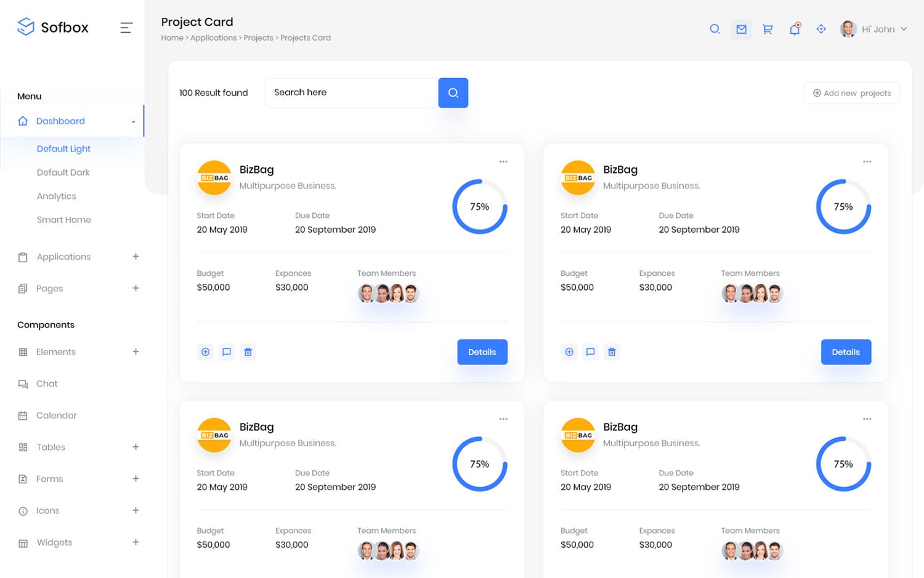This screenshot has width=924, height=578.
Task: Toggle the sidebar with hamburger menu icon
Action: coord(126,28)
